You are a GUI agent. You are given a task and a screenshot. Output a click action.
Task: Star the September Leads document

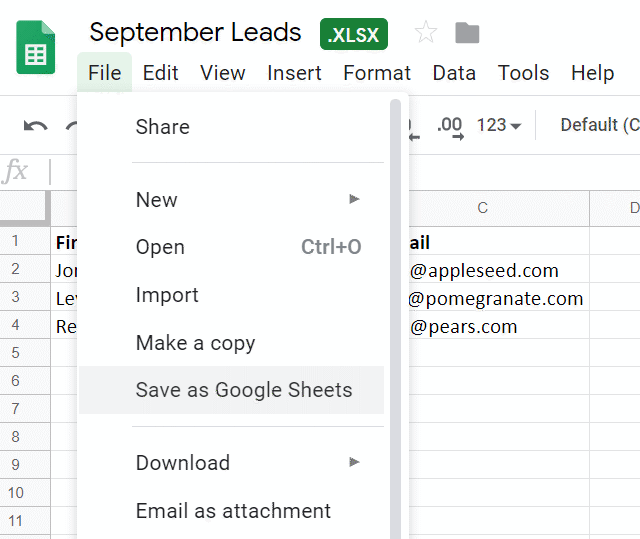(x=426, y=32)
